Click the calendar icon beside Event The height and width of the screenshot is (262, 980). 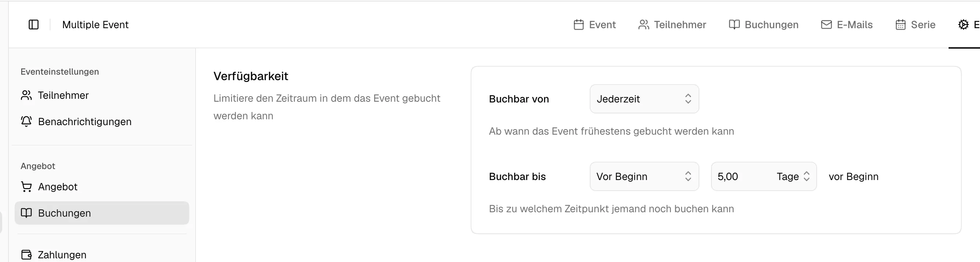pyautogui.click(x=578, y=25)
